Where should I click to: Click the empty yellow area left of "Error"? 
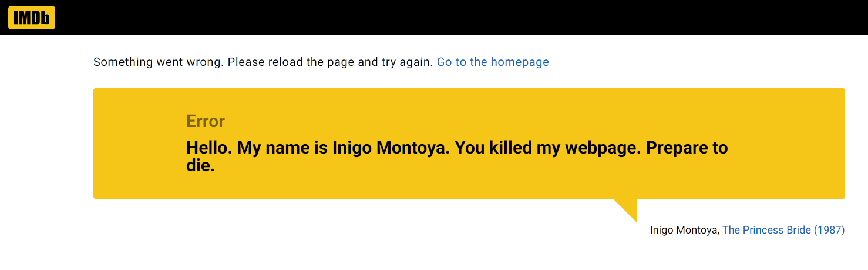click(140, 144)
